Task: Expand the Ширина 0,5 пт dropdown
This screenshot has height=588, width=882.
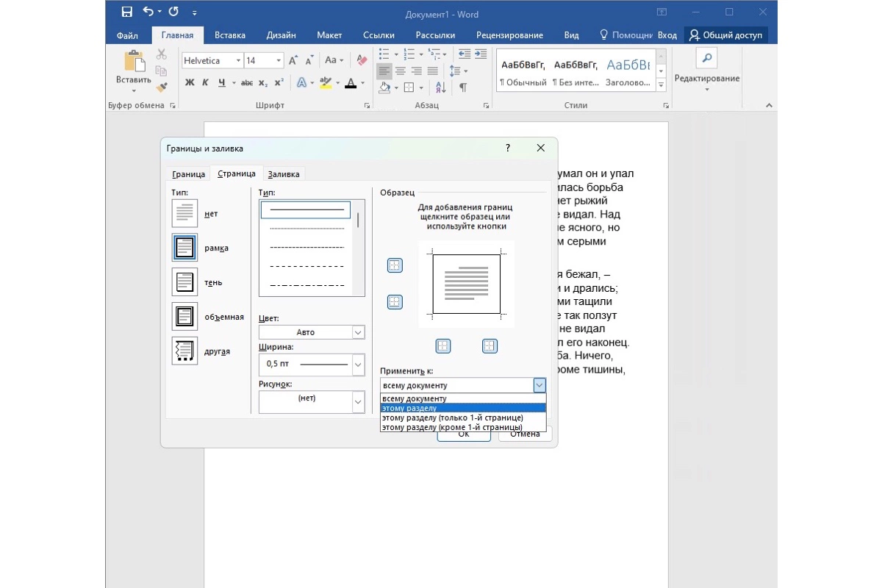Action: pos(358,364)
